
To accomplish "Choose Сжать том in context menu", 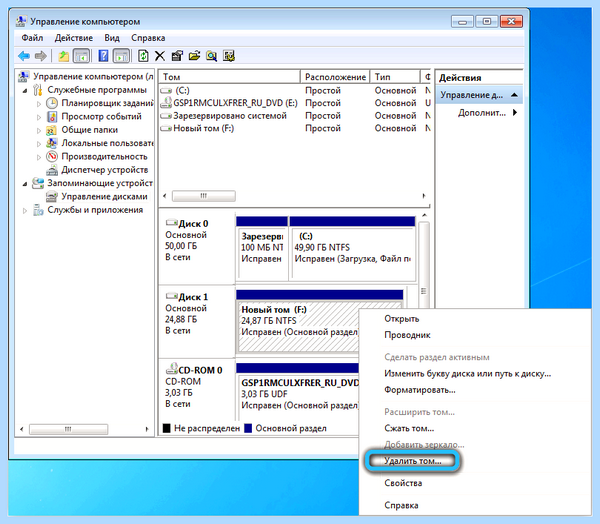I will coord(409,428).
